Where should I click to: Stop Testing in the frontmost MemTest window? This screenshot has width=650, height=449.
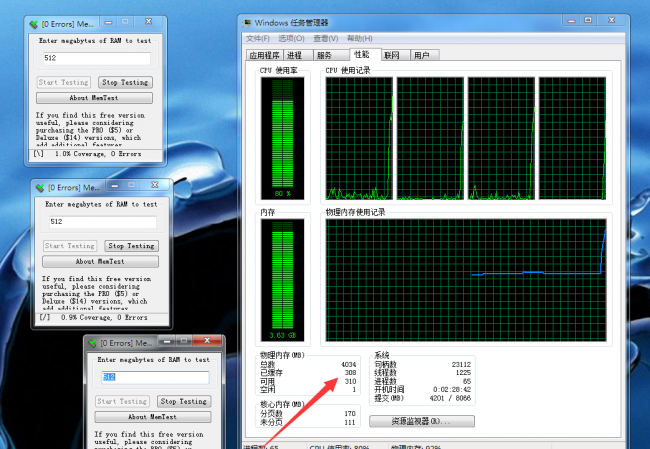[184, 401]
